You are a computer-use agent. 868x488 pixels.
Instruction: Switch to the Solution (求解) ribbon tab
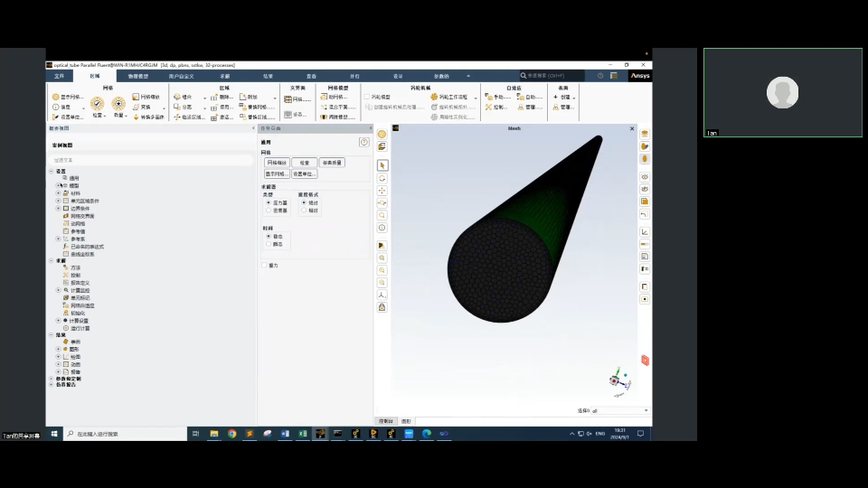point(225,76)
